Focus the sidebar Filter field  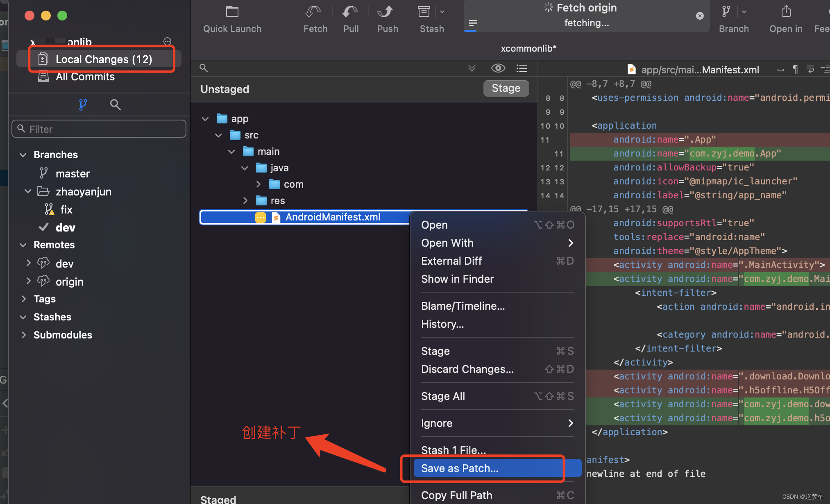[99, 129]
